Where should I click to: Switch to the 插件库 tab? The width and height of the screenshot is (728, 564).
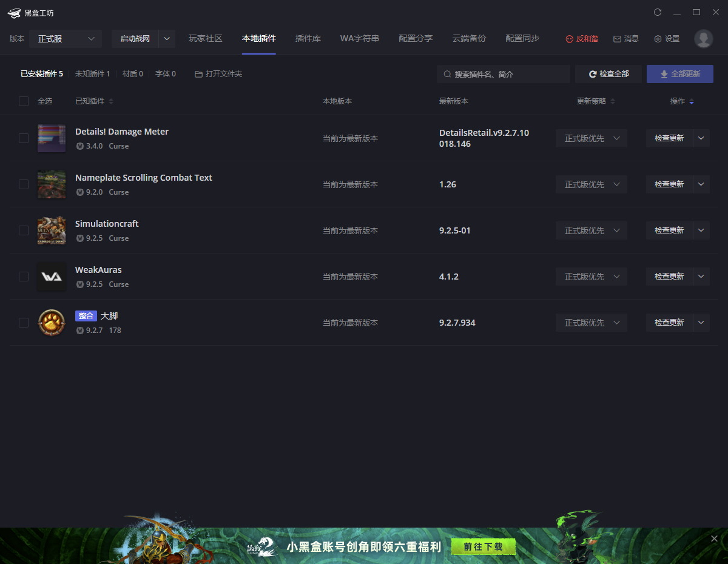(x=308, y=39)
